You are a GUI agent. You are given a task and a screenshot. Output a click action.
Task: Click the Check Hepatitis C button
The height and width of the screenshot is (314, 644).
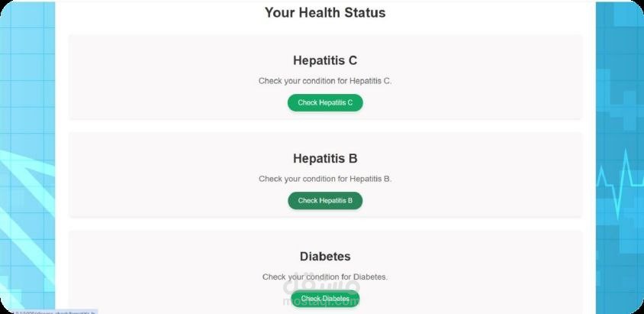[325, 102]
